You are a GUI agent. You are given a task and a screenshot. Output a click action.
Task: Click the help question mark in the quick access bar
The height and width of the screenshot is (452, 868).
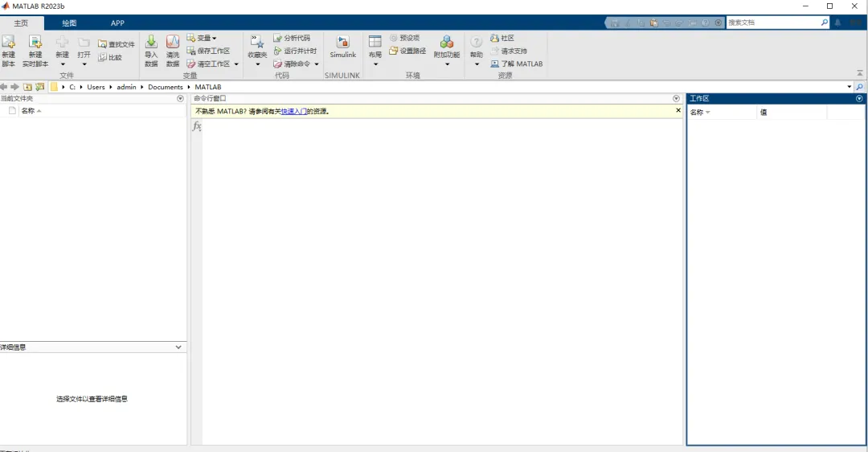point(706,23)
